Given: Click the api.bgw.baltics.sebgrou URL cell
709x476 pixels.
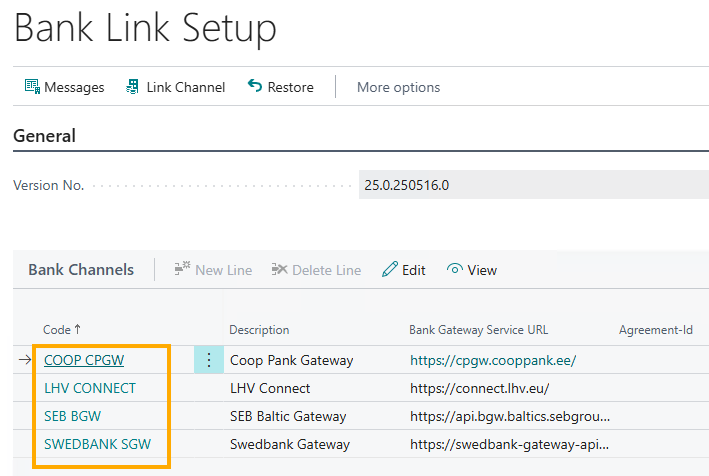Looking at the screenshot, I should 510,416.
